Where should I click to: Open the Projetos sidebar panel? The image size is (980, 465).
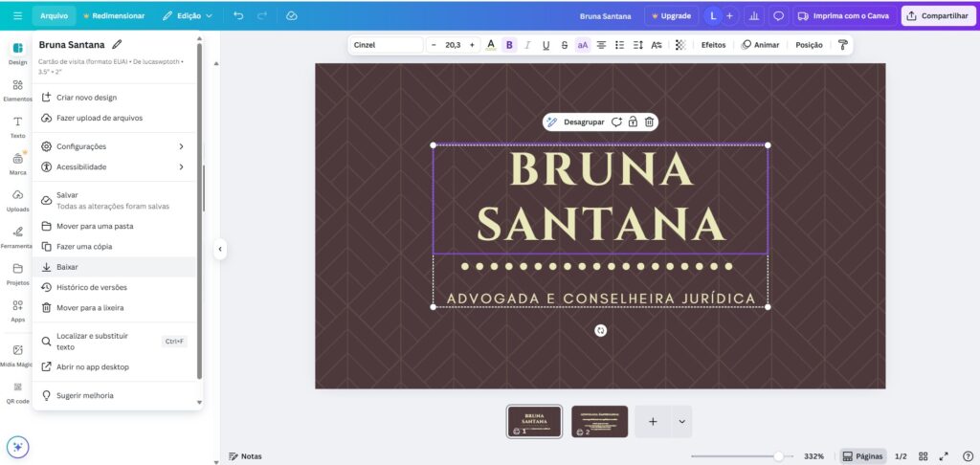click(17, 274)
